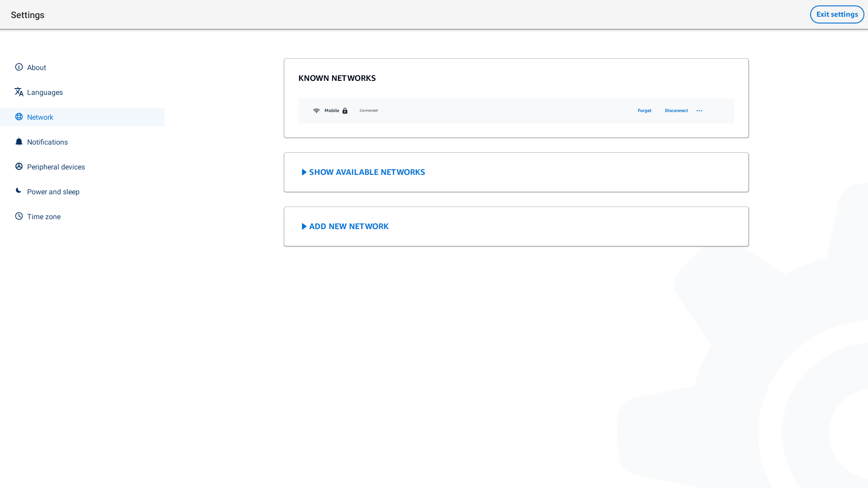Expand the Add New Network section
The height and width of the screenshot is (488, 868).
pos(345,226)
